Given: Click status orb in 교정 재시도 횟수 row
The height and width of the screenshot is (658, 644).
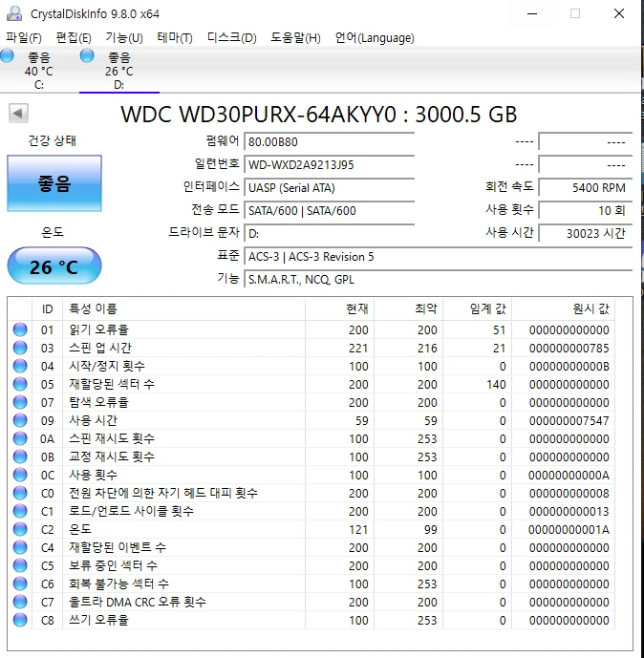Looking at the screenshot, I should [x=20, y=456].
